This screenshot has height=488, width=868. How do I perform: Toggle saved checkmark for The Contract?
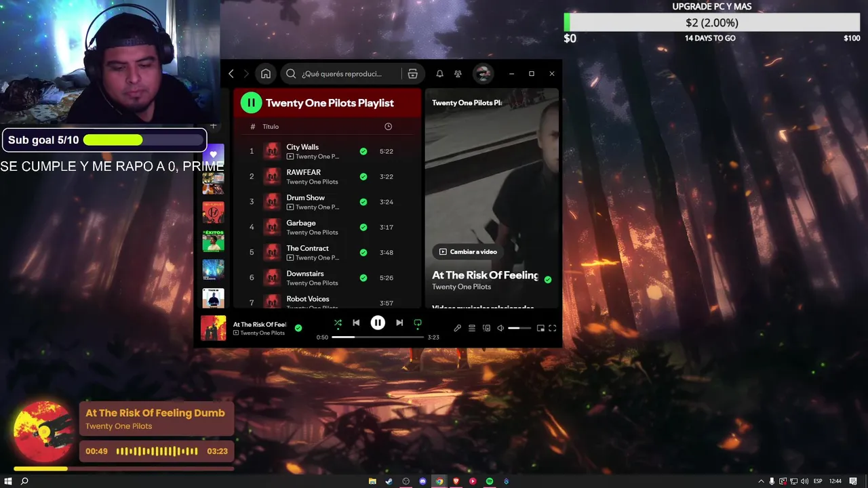363,252
